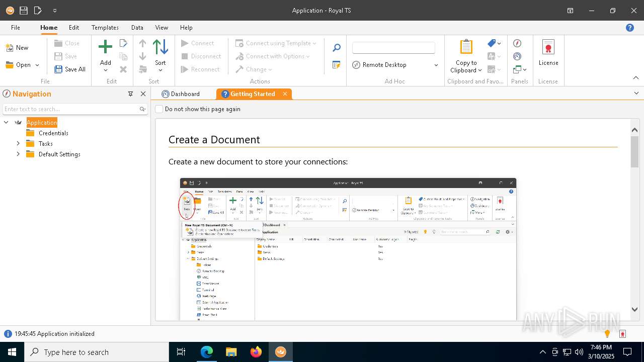Click the page scrollbar down arrow

click(x=634, y=310)
